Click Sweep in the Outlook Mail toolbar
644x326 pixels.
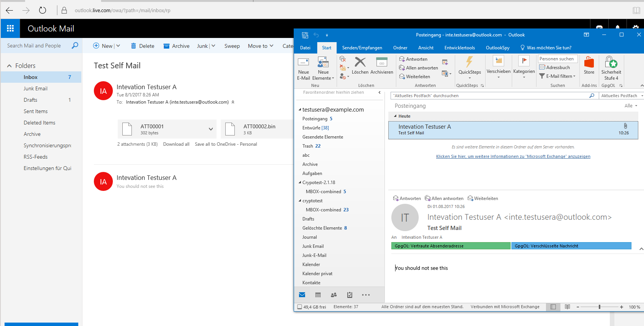[232, 46]
